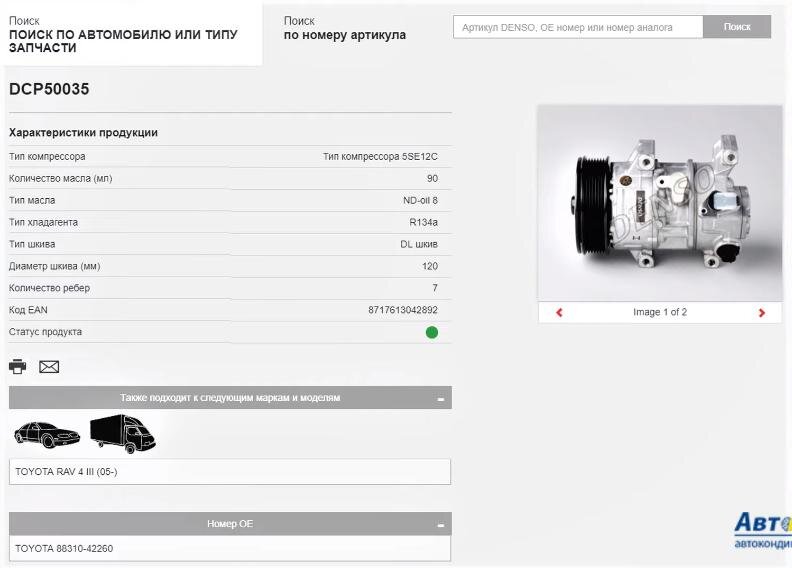Select the truck vehicle icon
The height and width of the screenshot is (568, 792).
click(123, 434)
